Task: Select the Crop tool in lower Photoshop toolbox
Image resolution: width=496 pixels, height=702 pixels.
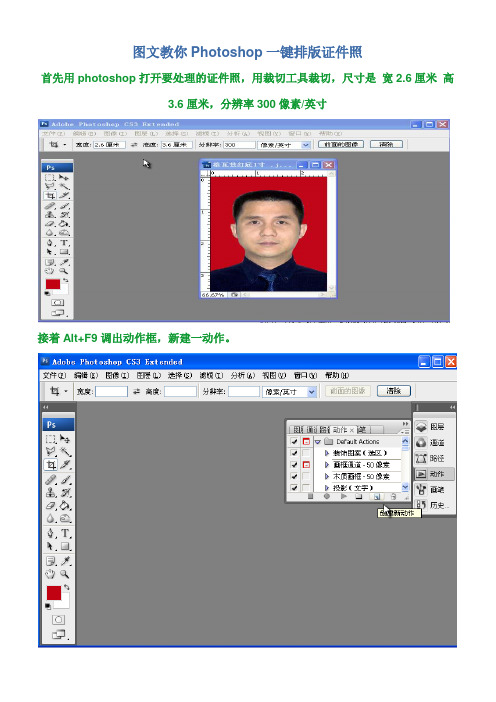Action: (51, 465)
